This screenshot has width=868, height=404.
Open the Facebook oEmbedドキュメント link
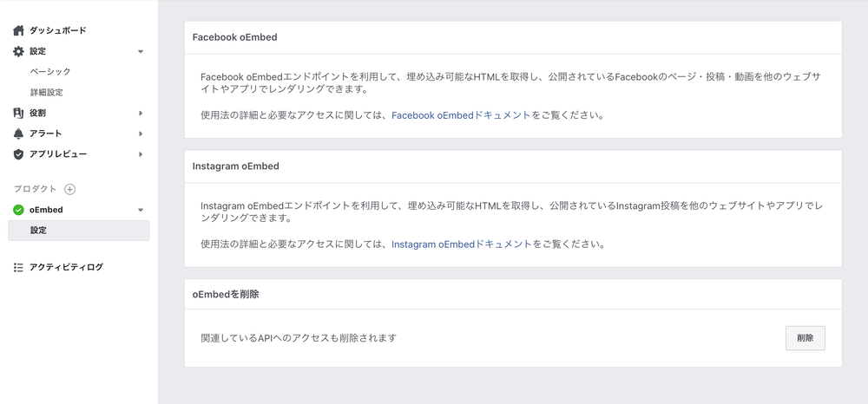pos(461,115)
